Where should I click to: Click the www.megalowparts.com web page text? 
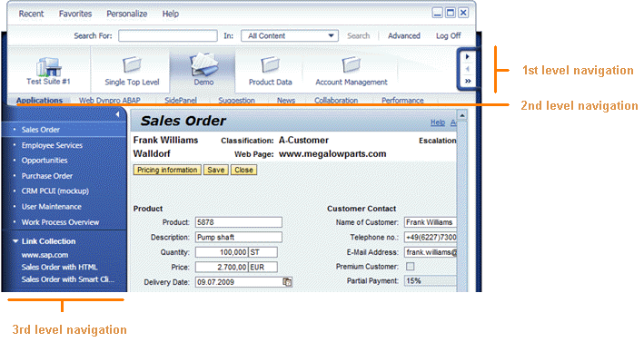click(332, 154)
